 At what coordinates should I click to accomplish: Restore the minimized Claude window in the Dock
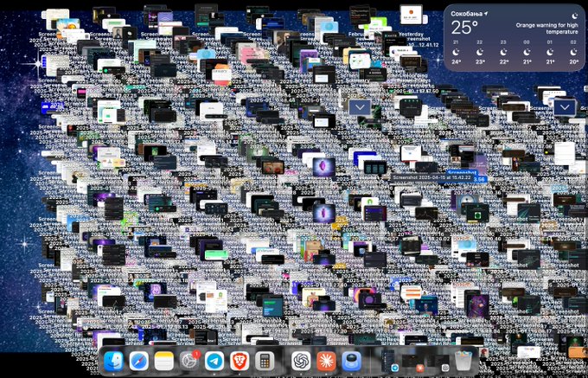412,362
